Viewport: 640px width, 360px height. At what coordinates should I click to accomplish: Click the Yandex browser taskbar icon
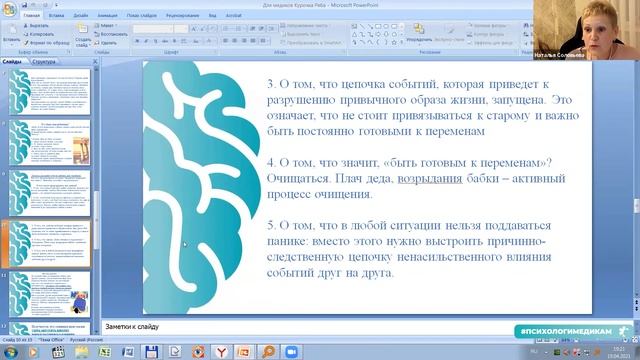(x=221, y=351)
